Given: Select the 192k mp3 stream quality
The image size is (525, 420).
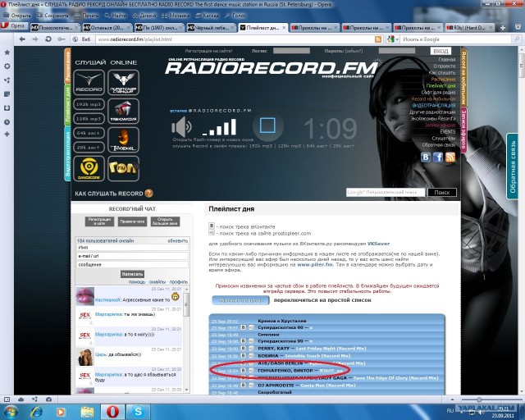Looking at the screenshot, I should (89, 104).
